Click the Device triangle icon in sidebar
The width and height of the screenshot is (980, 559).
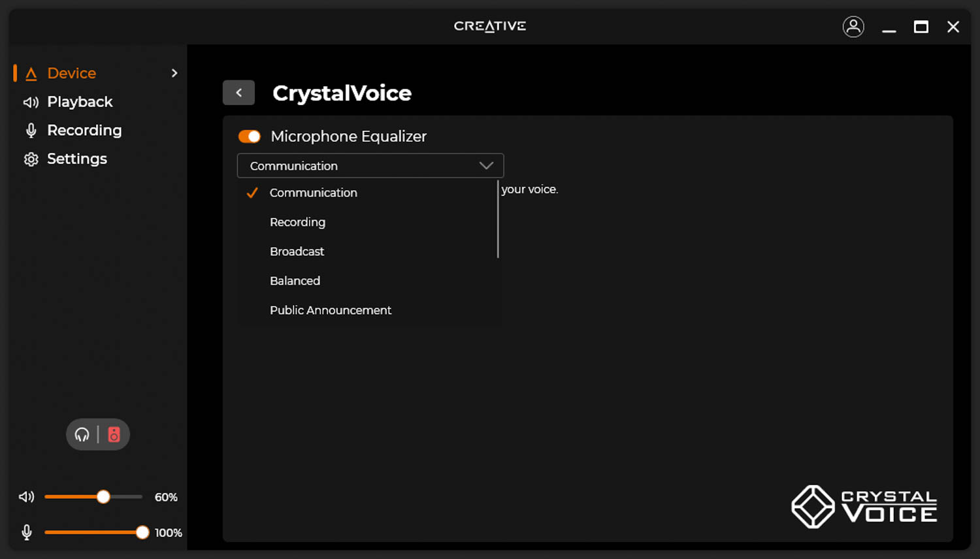(x=31, y=74)
